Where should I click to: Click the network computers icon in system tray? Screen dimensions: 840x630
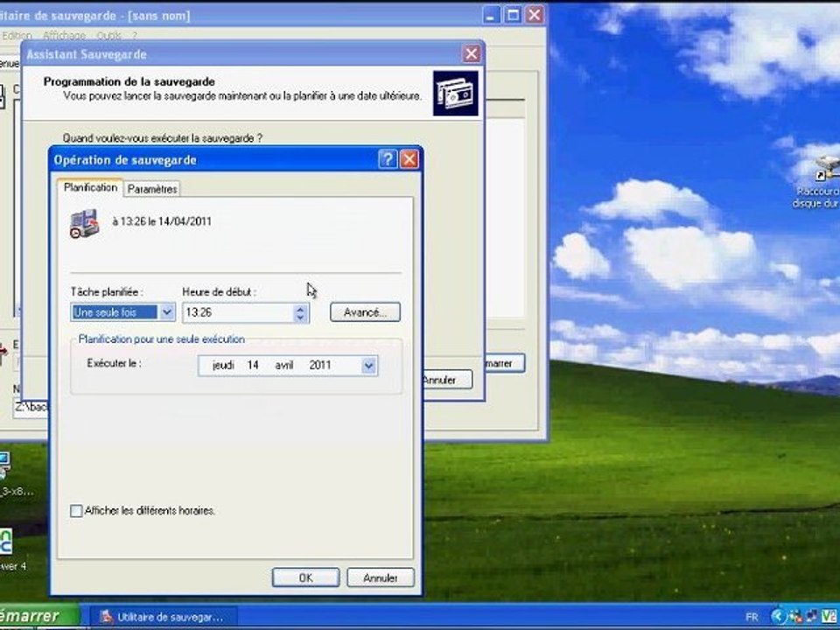[814, 617]
